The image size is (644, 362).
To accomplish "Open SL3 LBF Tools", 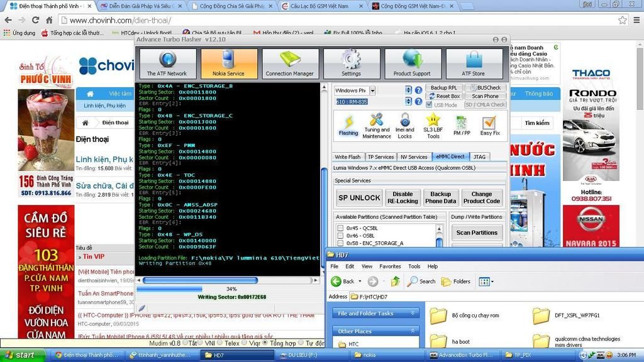I will coord(433,126).
